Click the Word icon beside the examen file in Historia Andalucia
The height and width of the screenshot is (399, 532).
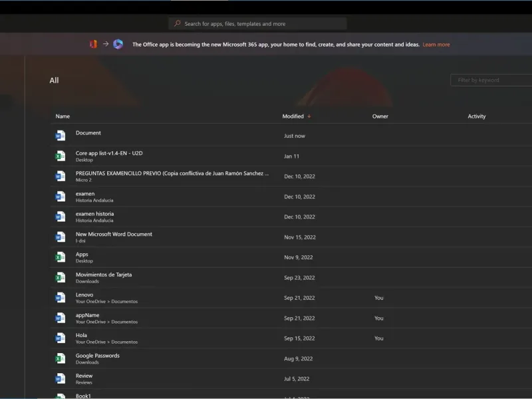tap(60, 196)
